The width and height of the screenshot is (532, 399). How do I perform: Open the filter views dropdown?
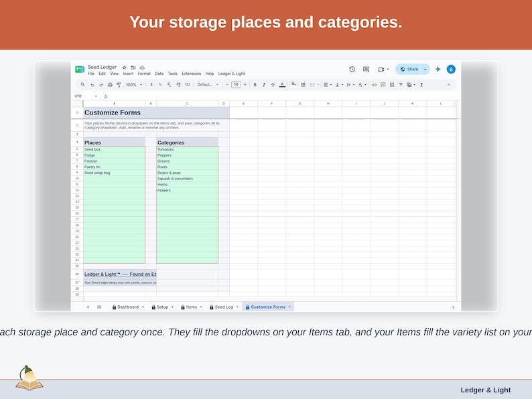(x=411, y=85)
